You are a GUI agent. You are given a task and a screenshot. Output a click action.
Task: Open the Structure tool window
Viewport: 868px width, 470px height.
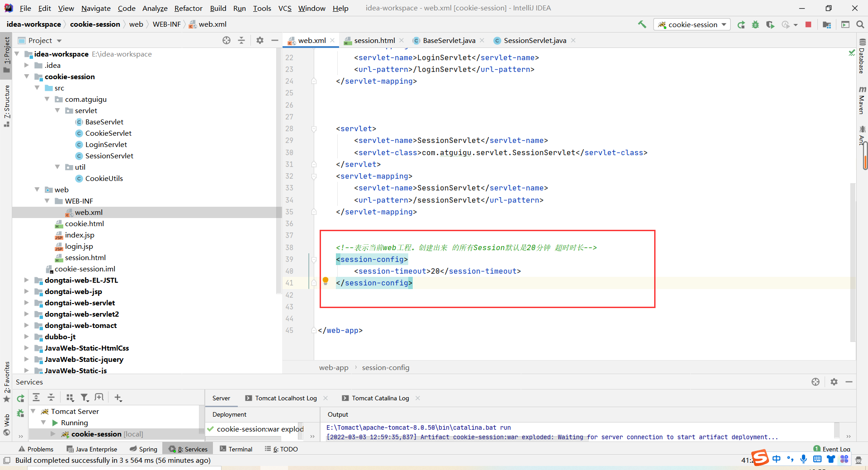(x=6, y=105)
